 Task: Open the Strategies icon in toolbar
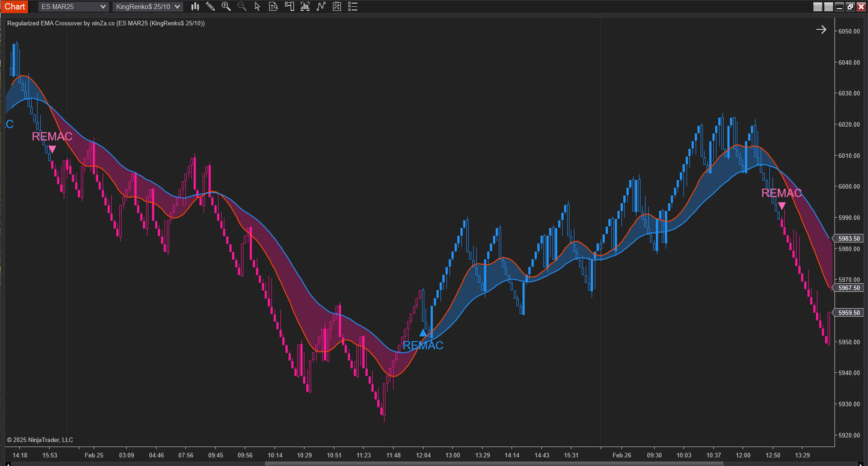(x=337, y=7)
